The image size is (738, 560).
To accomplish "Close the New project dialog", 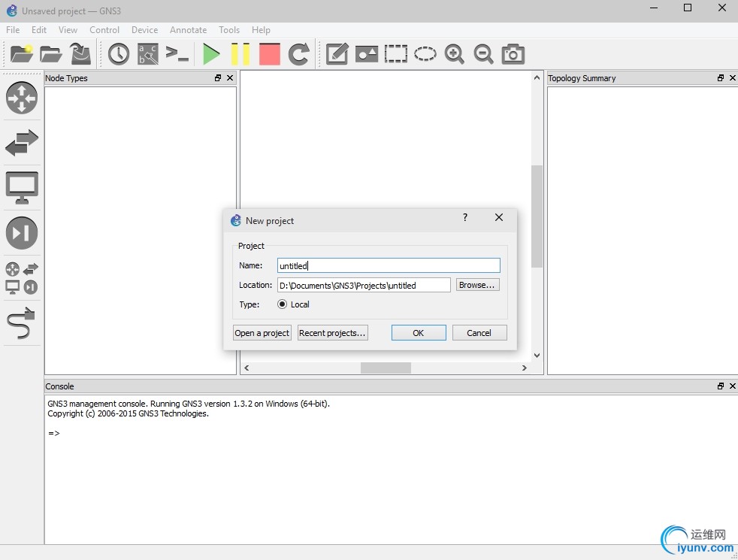I will pyautogui.click(x=499, y=217).
